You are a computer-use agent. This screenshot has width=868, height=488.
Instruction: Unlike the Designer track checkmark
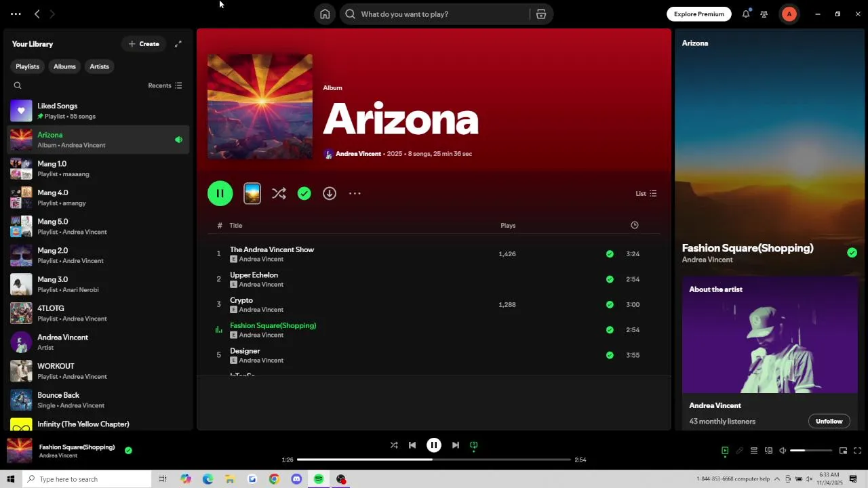click(x=610, y=355)
